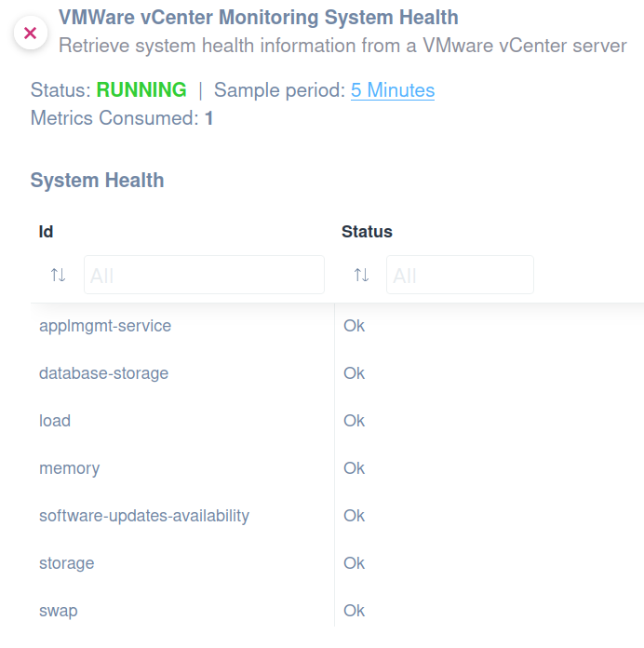
Task: Sort the table by the Status column
Action: [x=361, y=275]
